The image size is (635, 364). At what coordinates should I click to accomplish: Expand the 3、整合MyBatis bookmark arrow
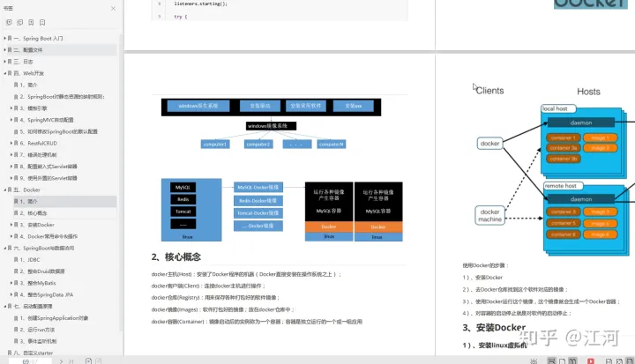pos(11,283)
